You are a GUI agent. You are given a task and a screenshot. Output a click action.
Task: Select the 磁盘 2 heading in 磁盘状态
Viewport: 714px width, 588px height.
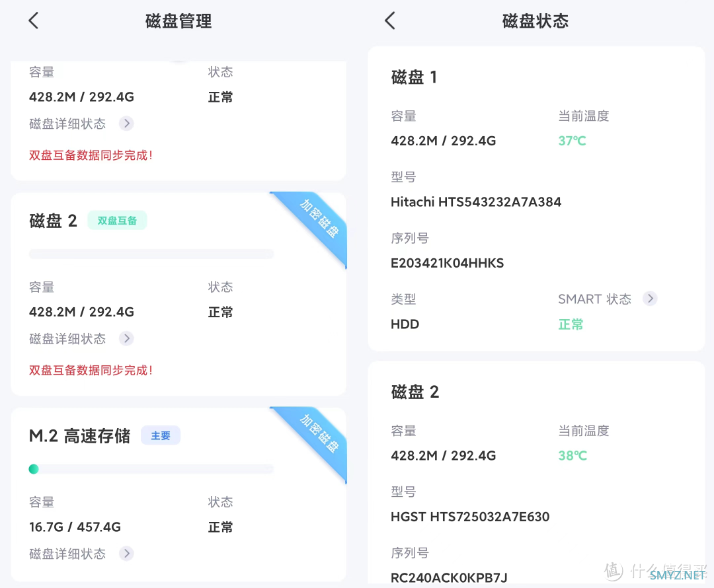pyautogui.click(x=415, y=392)
